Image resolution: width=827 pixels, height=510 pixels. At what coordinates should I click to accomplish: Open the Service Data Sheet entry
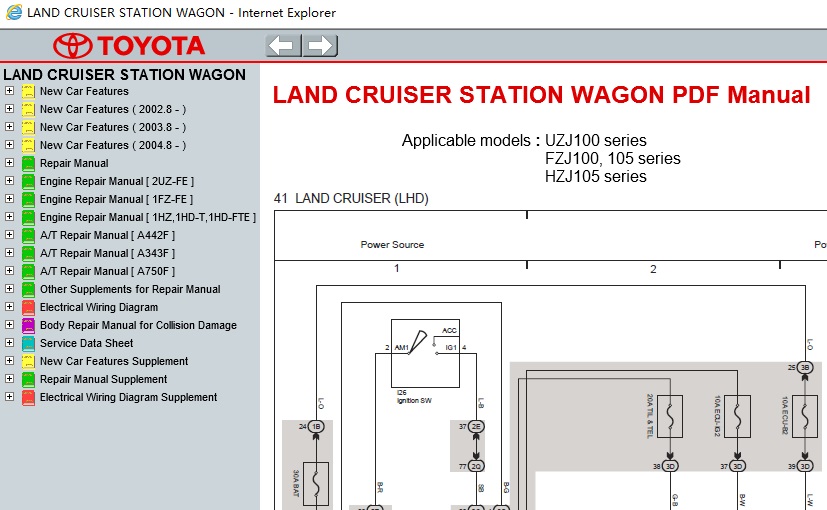coord(86,343)
